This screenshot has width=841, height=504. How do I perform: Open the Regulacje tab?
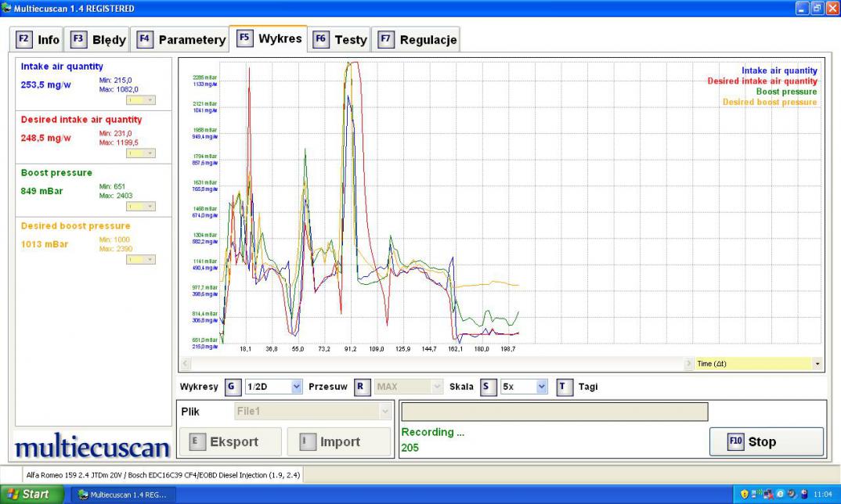pyautogui.click(x=417, y=40)
